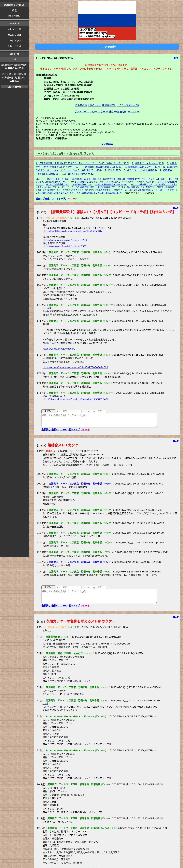Focus 名前 (任意) field in thread 2

point(68,587)
